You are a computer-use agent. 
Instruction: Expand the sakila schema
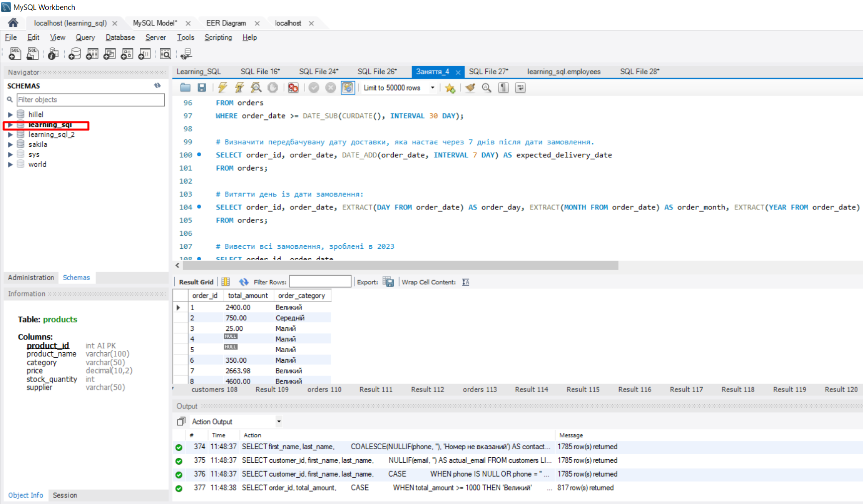click(x=11, y=144)
